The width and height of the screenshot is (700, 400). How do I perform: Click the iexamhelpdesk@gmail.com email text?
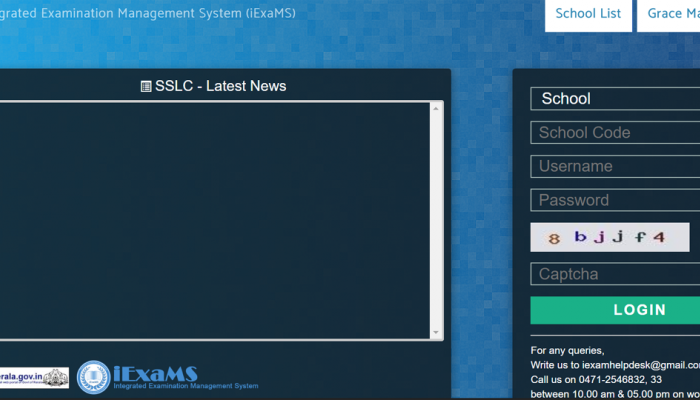pyautogui.click(x=641, y=365)
